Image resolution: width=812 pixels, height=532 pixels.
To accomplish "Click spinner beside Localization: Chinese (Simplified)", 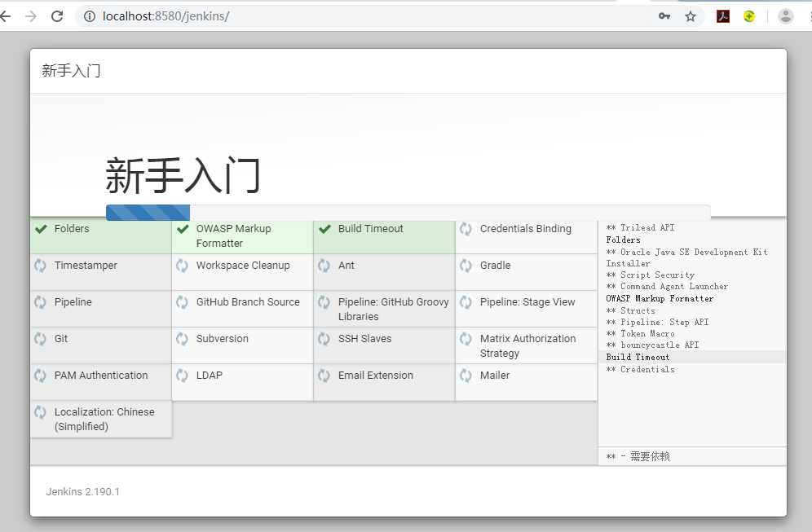I will (x=40, y=412).
